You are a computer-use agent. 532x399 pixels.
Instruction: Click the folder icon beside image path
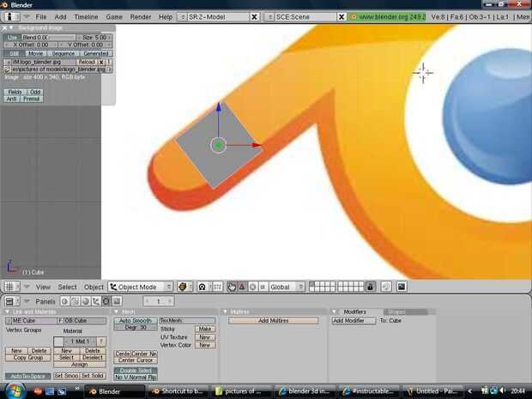click(7, 70)
